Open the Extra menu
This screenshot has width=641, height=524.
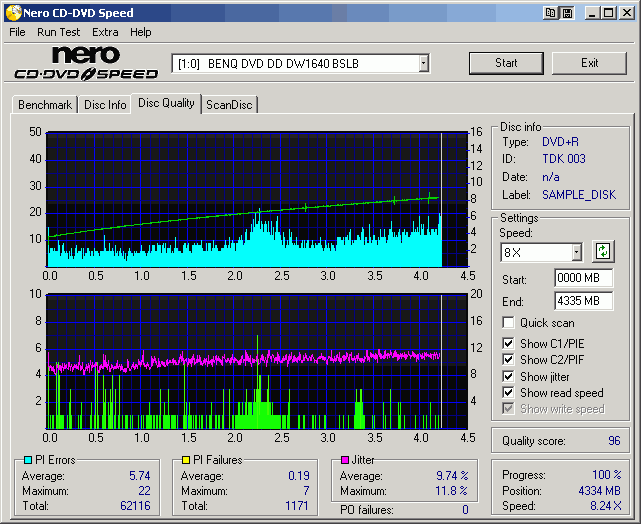tap(105, 32)
